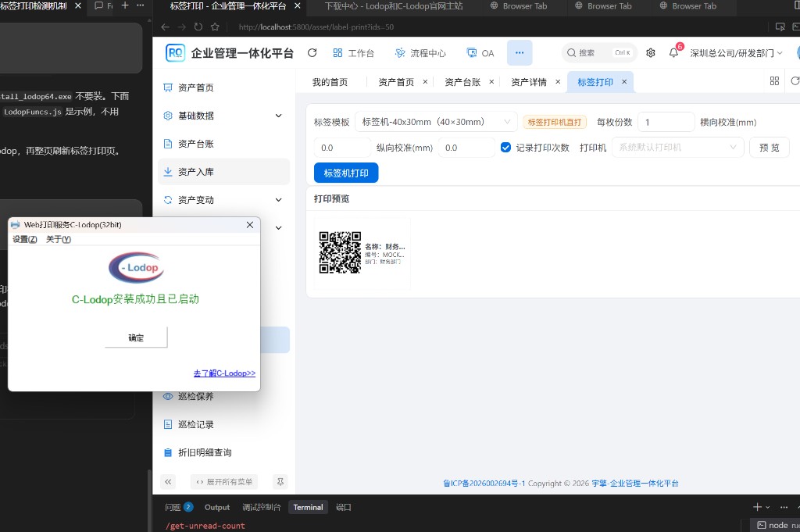Click the 预览 preview button
Image resolution: width=800 pixels, height=532 pixels.
pyautogui.click(x=769, y=148)
